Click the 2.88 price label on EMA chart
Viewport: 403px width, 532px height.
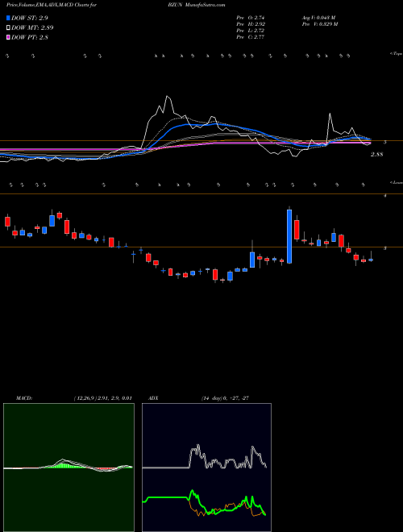click(x=376, y=155)
